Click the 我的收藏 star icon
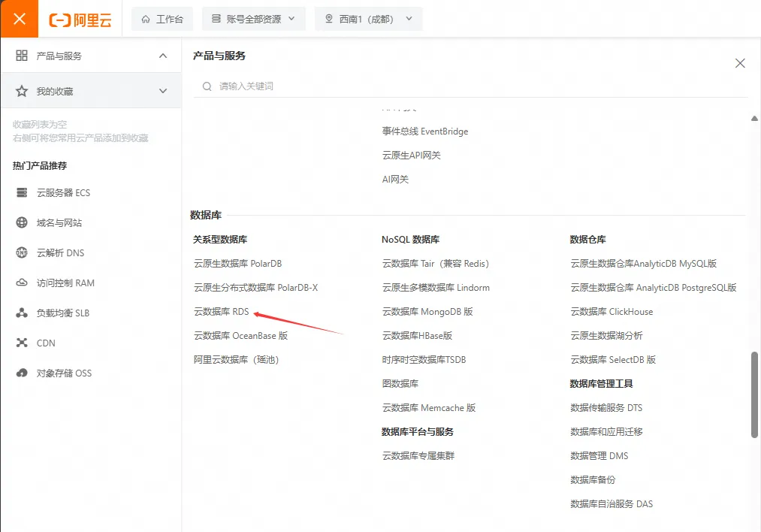This screenshot has height=532, width=761. coord(22,91)
